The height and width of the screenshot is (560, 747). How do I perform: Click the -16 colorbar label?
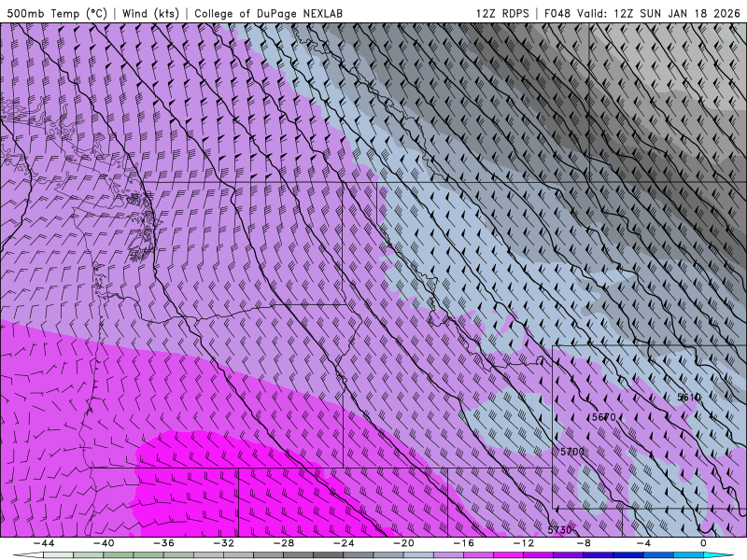463,543
